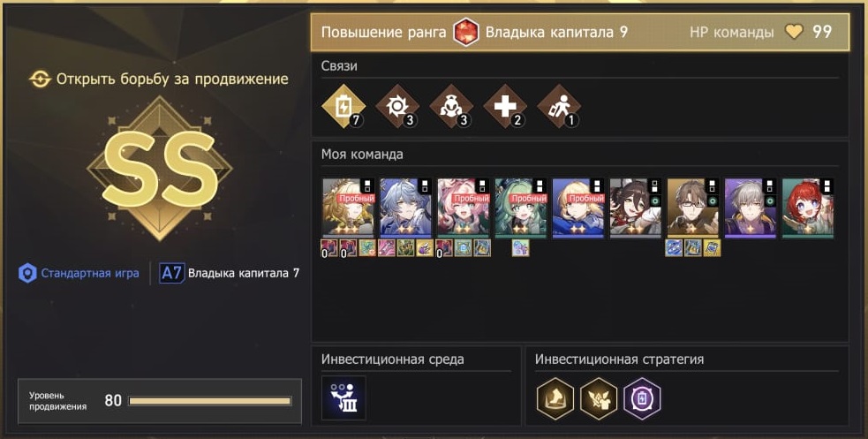
Task: Open the investment environment bank icon
Action: [343, 398]
